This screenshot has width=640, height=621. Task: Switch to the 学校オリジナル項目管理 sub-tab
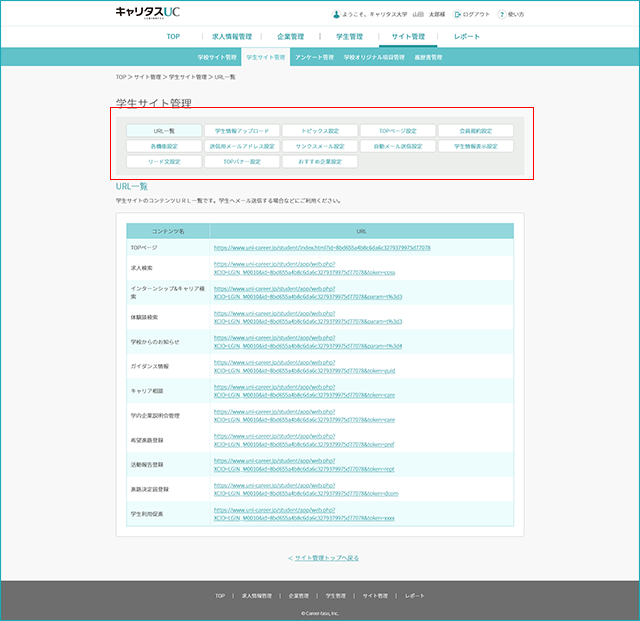[x=374, y=58]
